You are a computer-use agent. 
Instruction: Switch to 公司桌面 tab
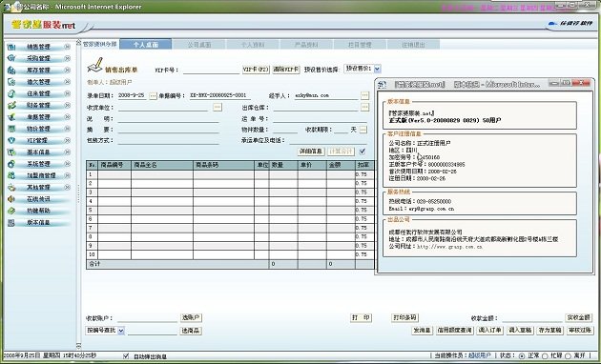[x=199, y=45]
